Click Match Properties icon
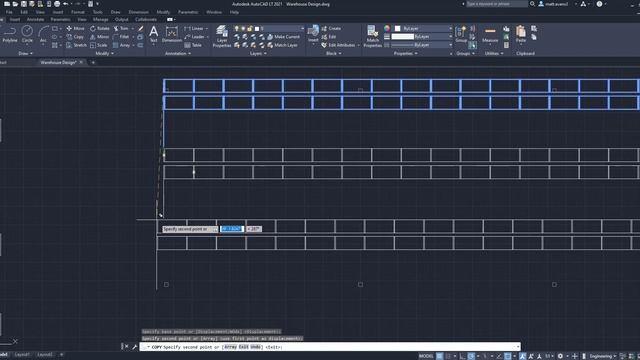640x360 pixels. pyautogui.click(x=372, y=36)
